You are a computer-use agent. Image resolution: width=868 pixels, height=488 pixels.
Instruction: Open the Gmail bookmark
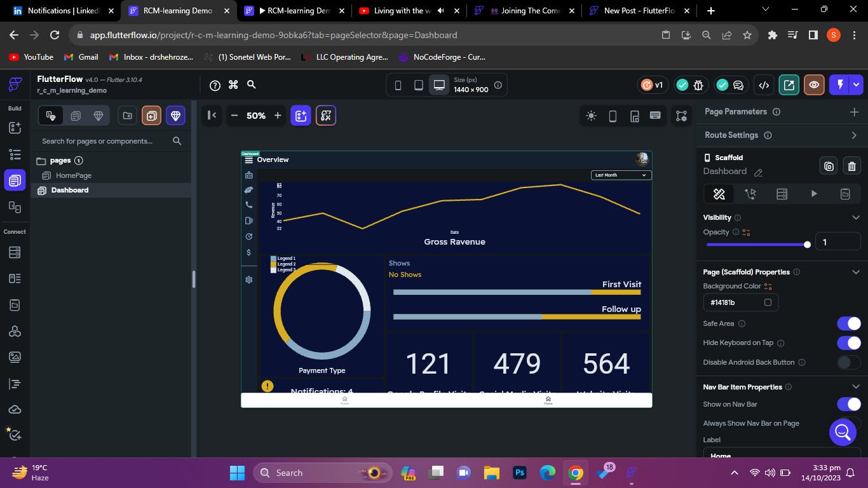pos(81,57)
